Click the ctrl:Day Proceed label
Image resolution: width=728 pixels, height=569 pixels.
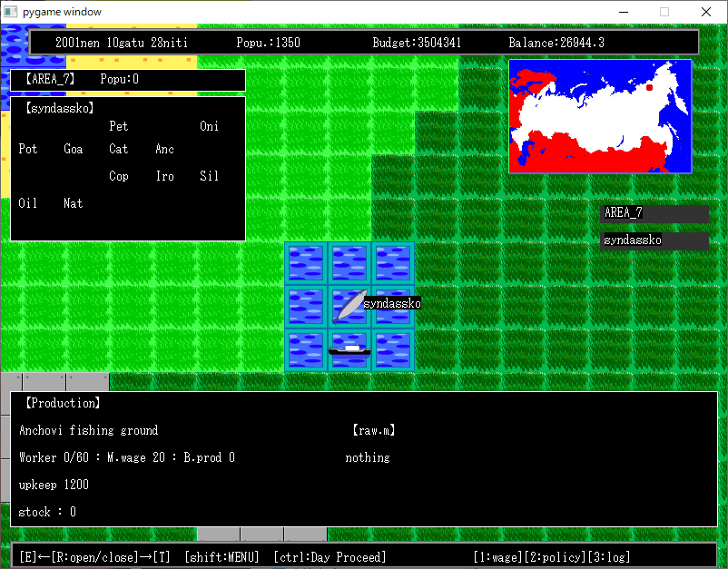(x=330, y=557)
